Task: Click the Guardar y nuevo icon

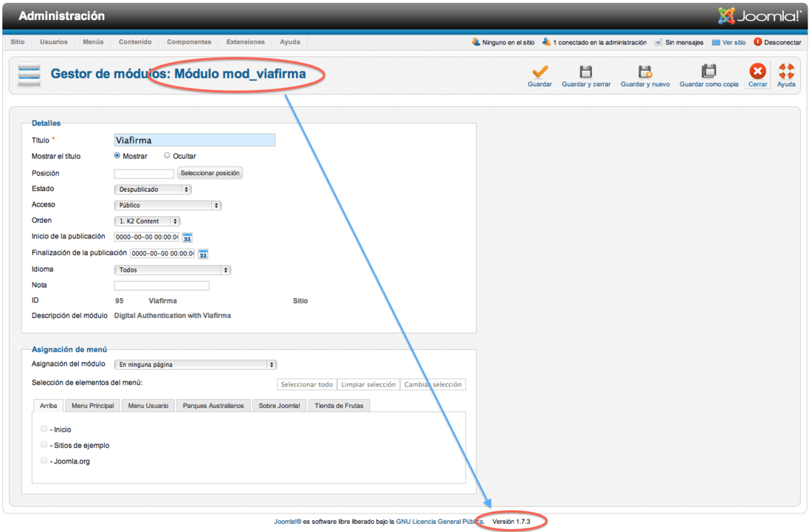Action: click(x=644, y=72)
